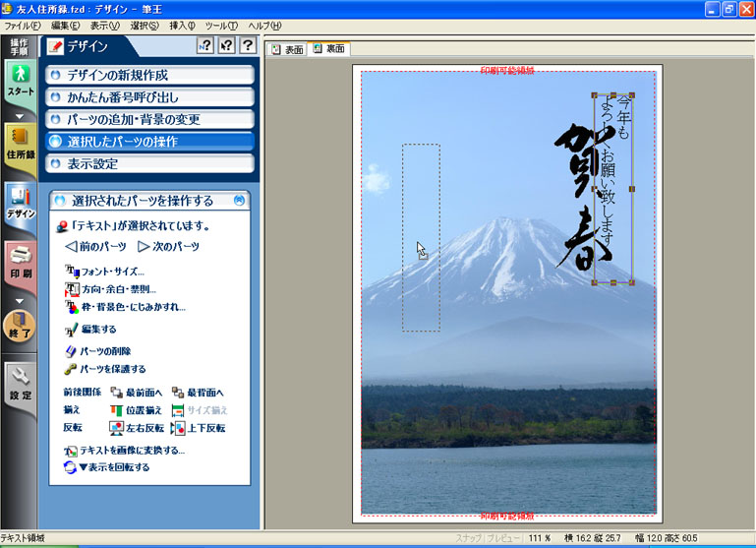Viewport: 756px width, 548px height.
Task: Expand the ▼表示を回転する rotate option
Action: pos(106,467)
